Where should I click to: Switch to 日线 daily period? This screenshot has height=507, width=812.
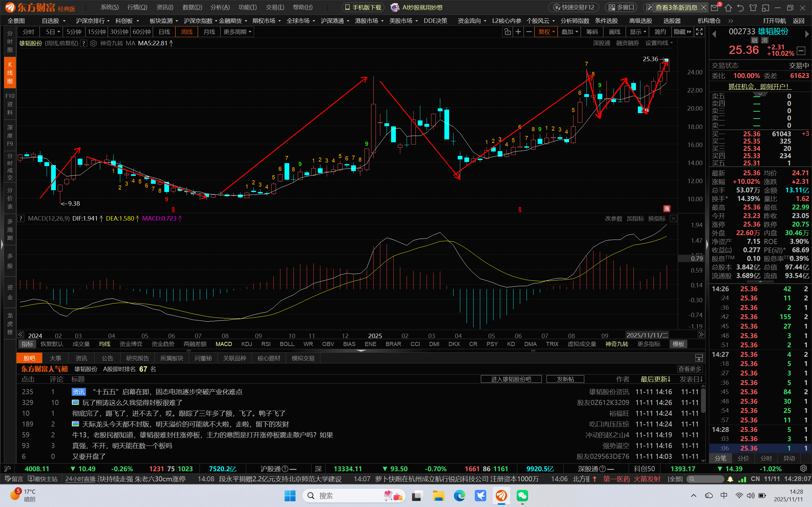point(164,32)
